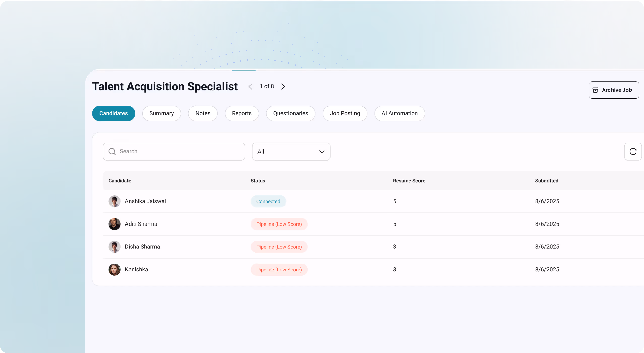This screenshot has height=353, width=644.
Task: Go to previous job with the left chevron
Action: coord(250,86)
